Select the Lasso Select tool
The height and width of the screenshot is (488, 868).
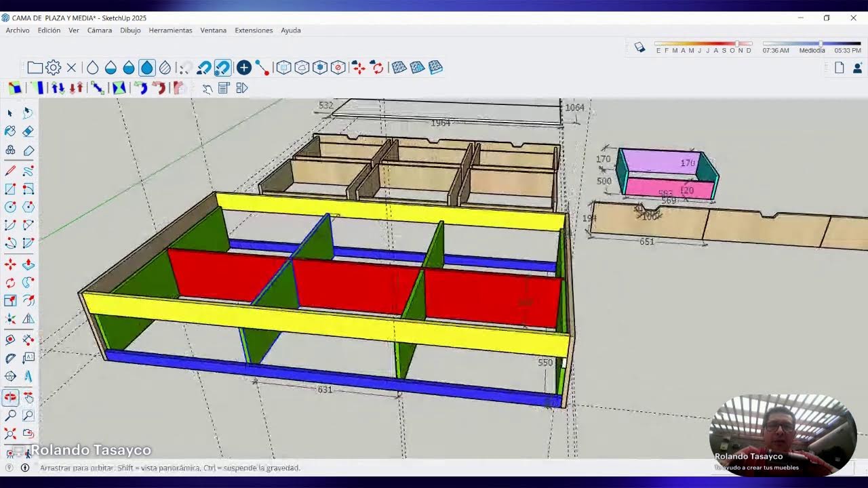(x=28, y=113)
